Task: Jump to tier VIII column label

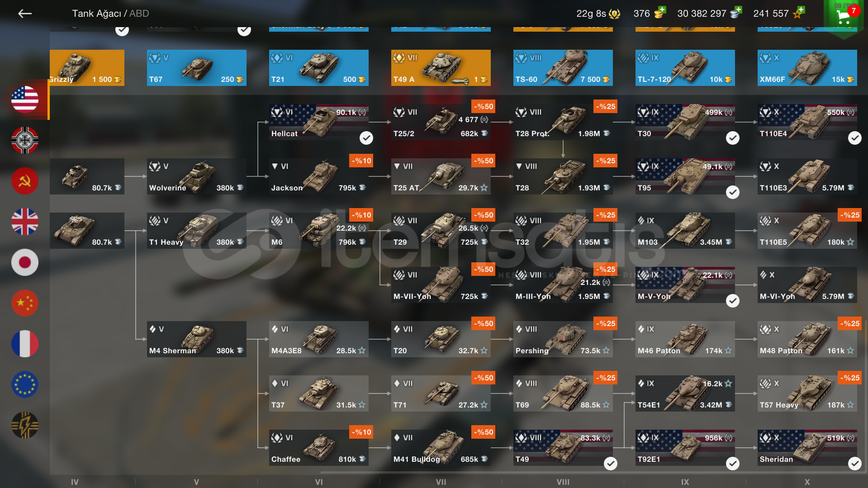Action: point(563,482)
